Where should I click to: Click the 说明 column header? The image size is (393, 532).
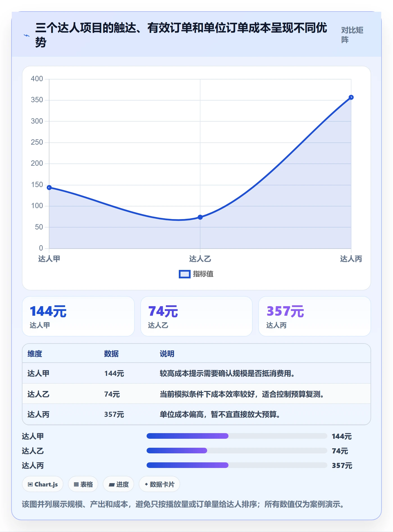167,354
